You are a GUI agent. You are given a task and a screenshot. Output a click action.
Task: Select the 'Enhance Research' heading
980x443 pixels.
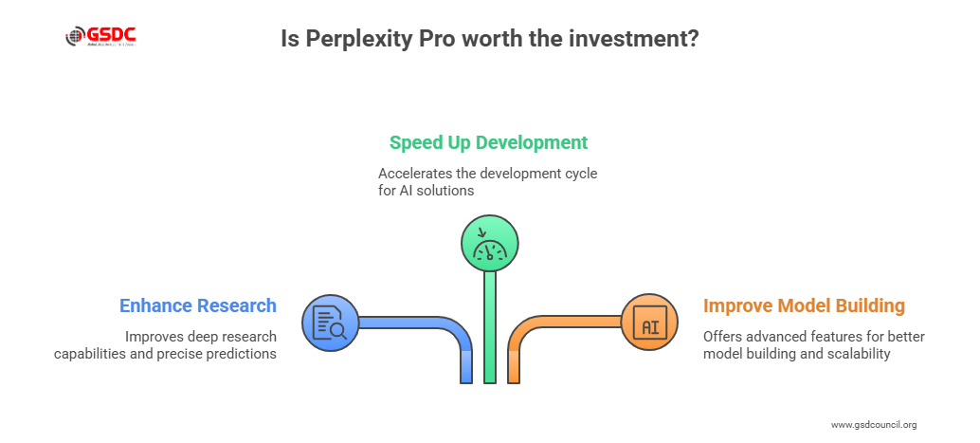[x=198, y=305]
